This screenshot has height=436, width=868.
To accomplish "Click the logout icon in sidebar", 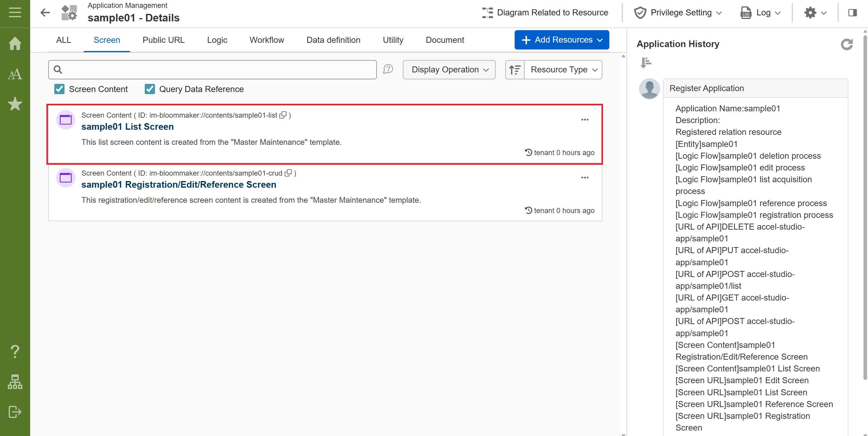I will (15, 412).
